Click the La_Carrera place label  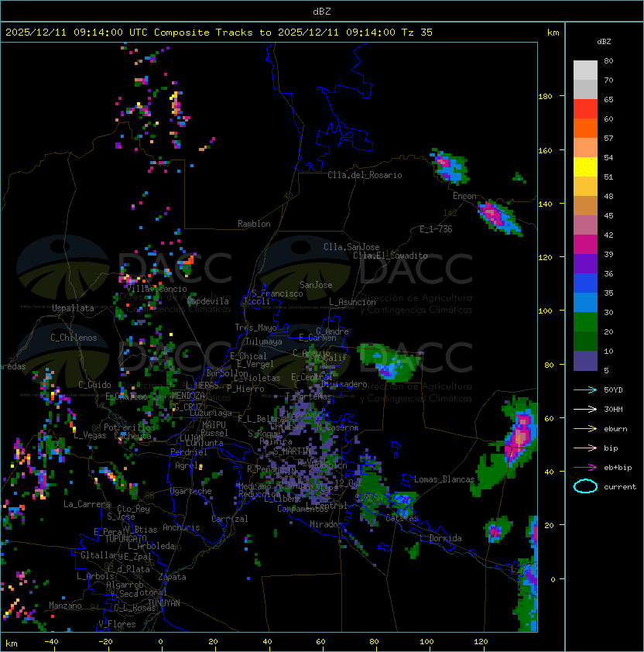point(87,504)
